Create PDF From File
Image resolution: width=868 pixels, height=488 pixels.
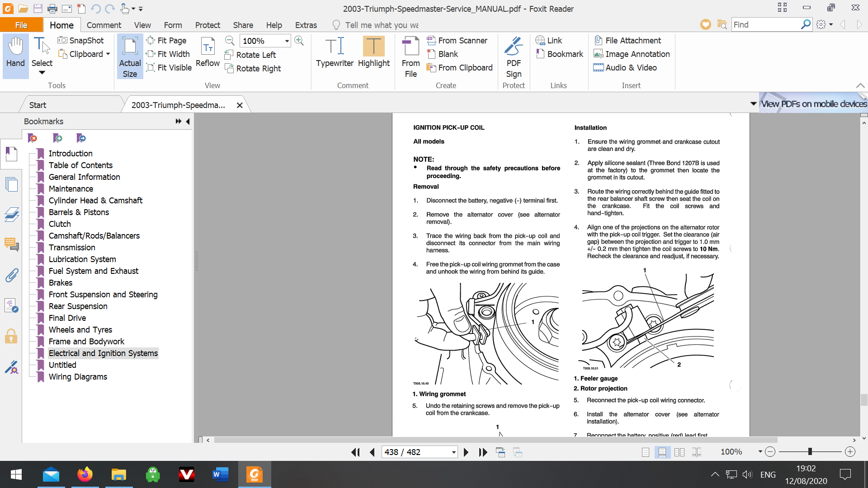(410, 57)
